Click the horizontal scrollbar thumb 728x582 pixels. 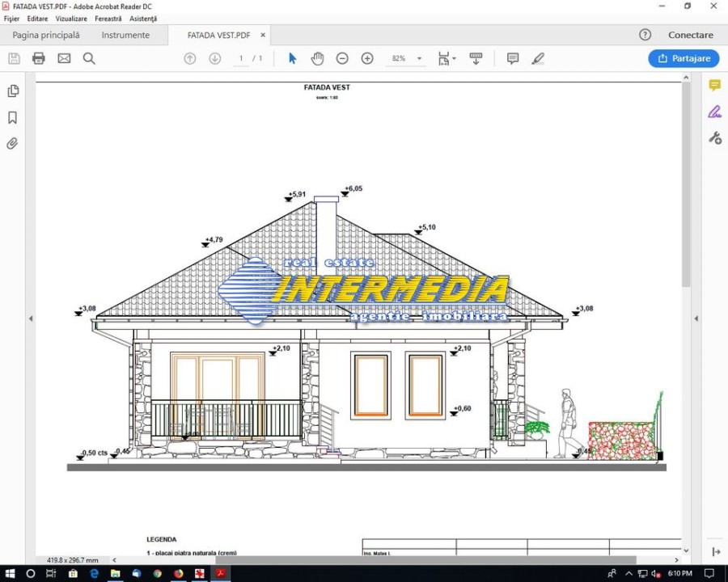pos(425,560)
